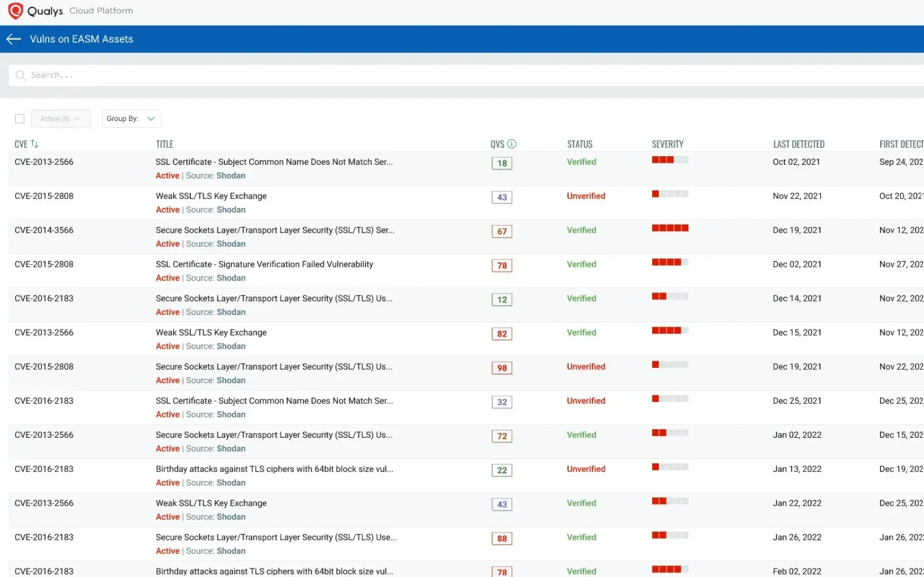
Task: Open the QVS info icon
Action: [512, 144]
